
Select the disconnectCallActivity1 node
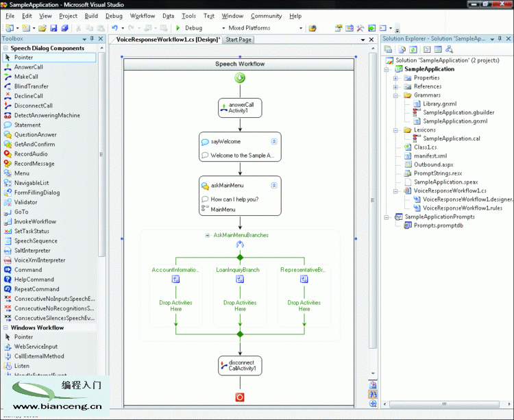(x=240, y=366)
